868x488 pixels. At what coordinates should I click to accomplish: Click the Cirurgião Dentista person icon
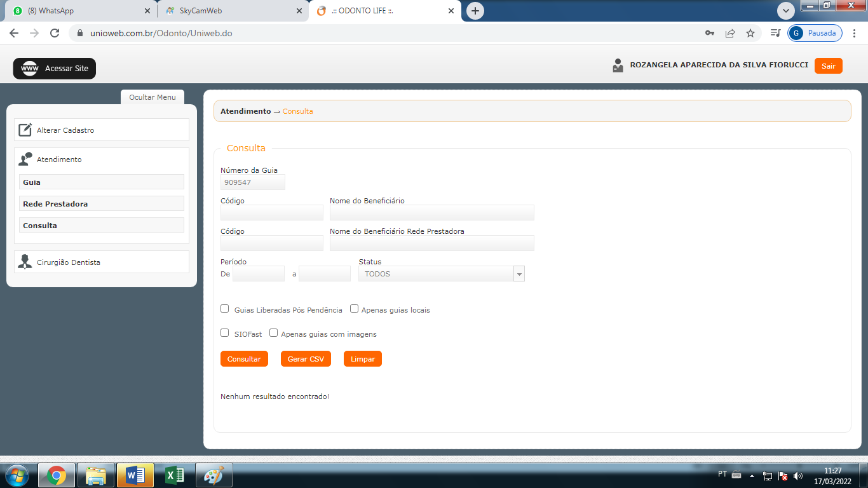[x=25, y=262]
